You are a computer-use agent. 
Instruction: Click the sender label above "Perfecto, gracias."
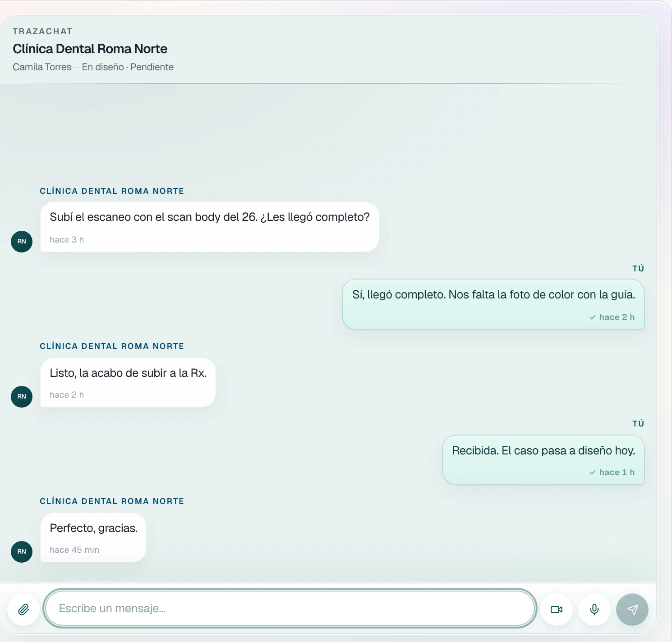coord(112,501)
